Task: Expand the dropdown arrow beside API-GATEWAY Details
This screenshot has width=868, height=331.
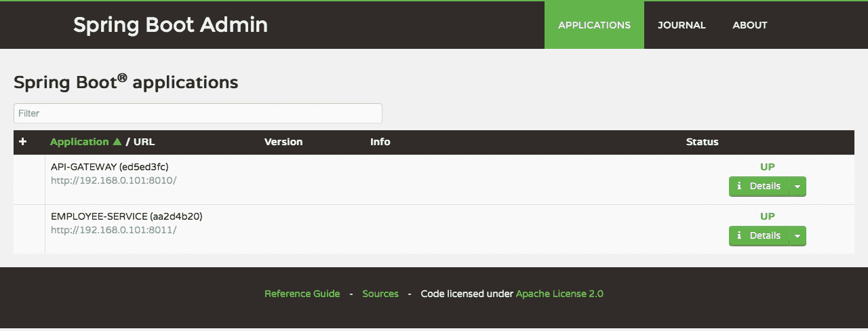Action: [798, 187]
